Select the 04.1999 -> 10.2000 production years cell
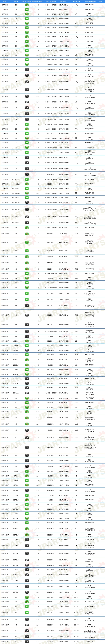Screen dimensions: 105x644 [x=51, y=287]
